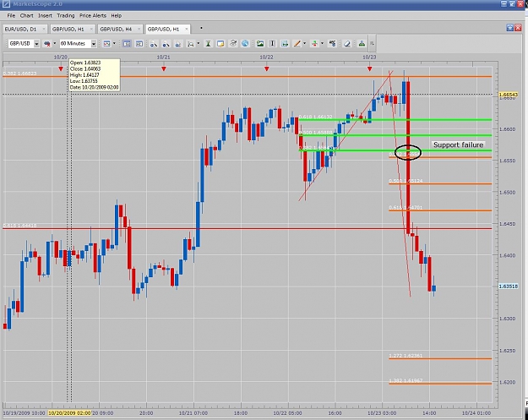The height and width of the screenshot is (420, 528).
Task: Toggle the highlighted chart mode button
Action: click(x=127, y=43)
